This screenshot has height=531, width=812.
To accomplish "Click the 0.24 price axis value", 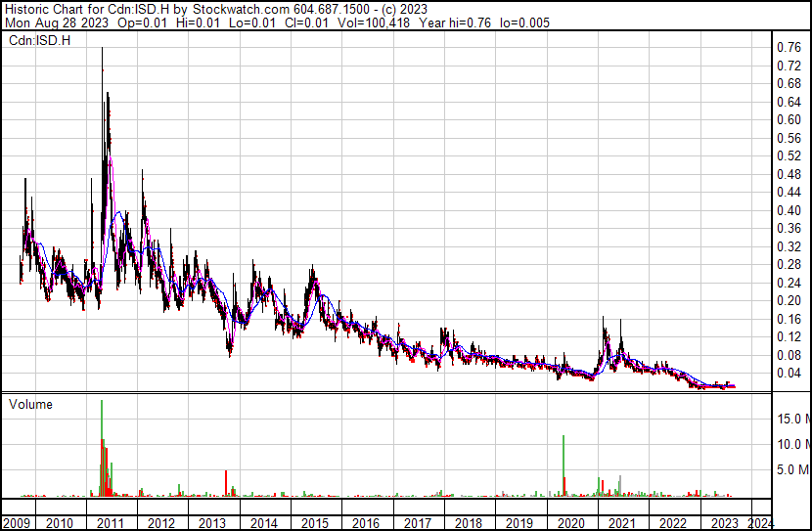I will pyautogui.click(x=789, y=283).
